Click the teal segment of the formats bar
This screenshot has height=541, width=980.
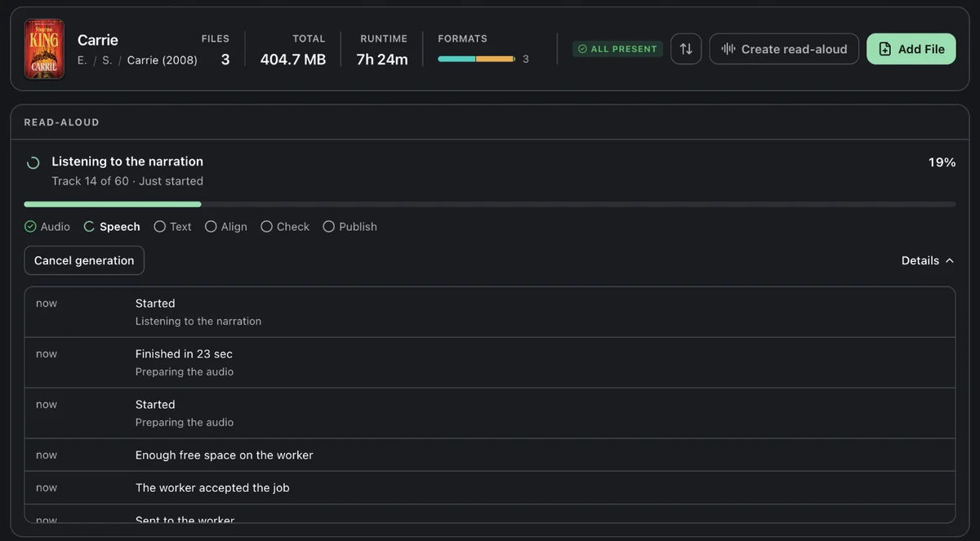[457, 59]
